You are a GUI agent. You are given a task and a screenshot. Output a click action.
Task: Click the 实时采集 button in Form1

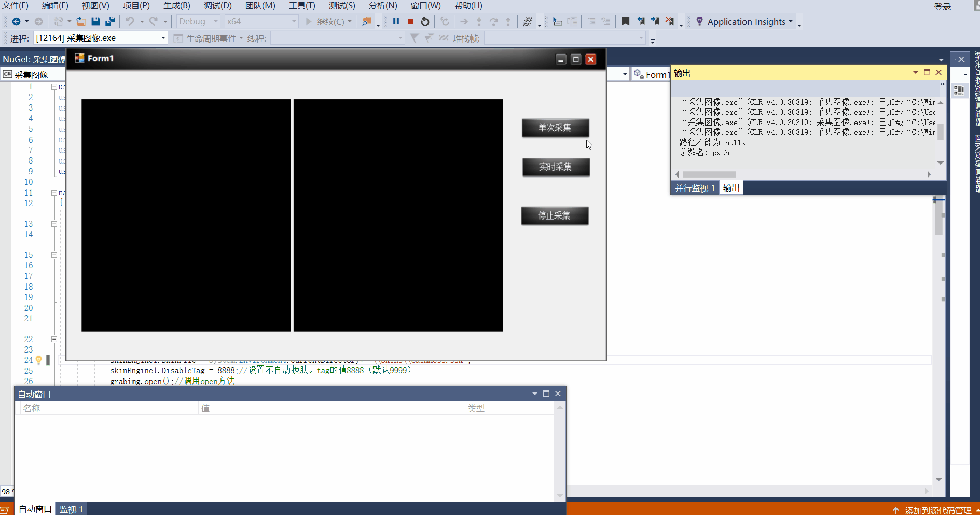[556, 167]
